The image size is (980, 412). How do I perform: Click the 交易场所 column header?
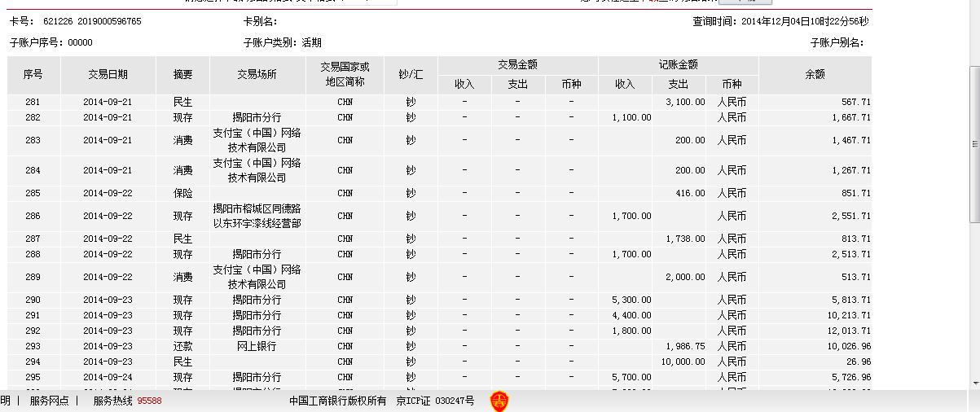[x=257, y=74]
